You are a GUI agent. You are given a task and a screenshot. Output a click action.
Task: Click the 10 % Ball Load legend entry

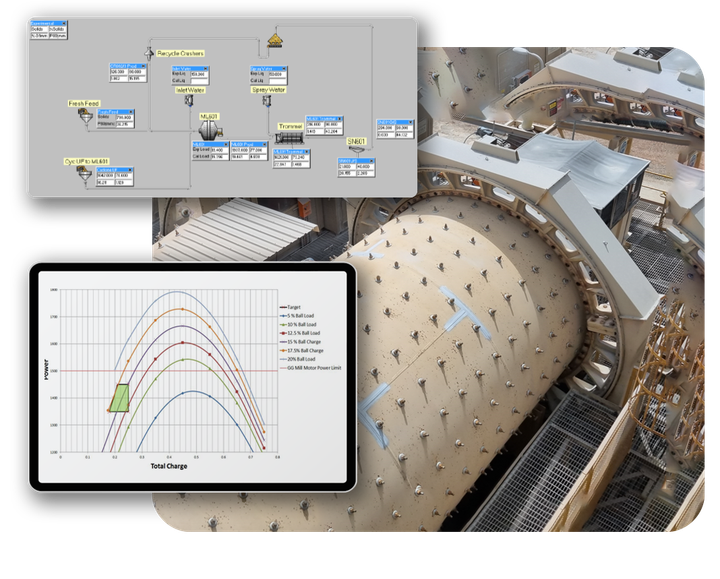tap(298, 325)
